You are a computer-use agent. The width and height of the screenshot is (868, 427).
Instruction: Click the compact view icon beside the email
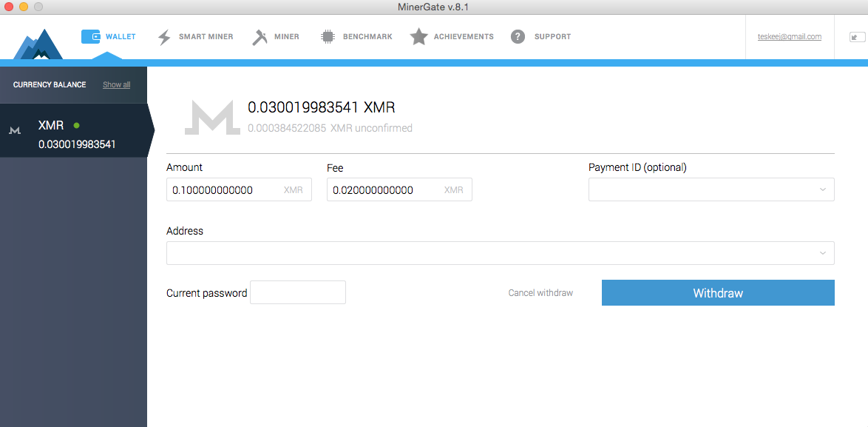[x=858, y=37]
